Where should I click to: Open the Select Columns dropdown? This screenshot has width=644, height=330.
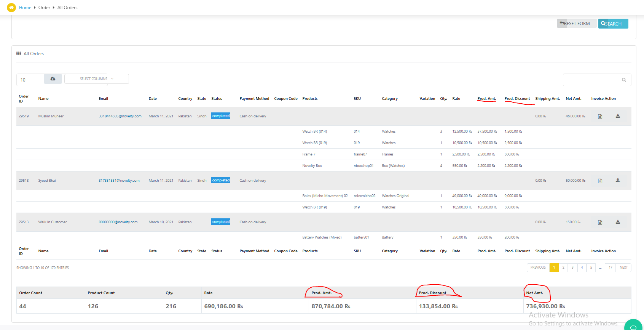(97, 79)
